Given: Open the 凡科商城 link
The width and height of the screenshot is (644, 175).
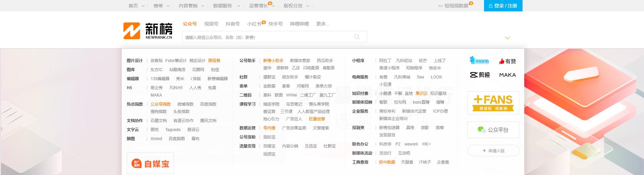Looking at the screenshot, I should [402, 77].
